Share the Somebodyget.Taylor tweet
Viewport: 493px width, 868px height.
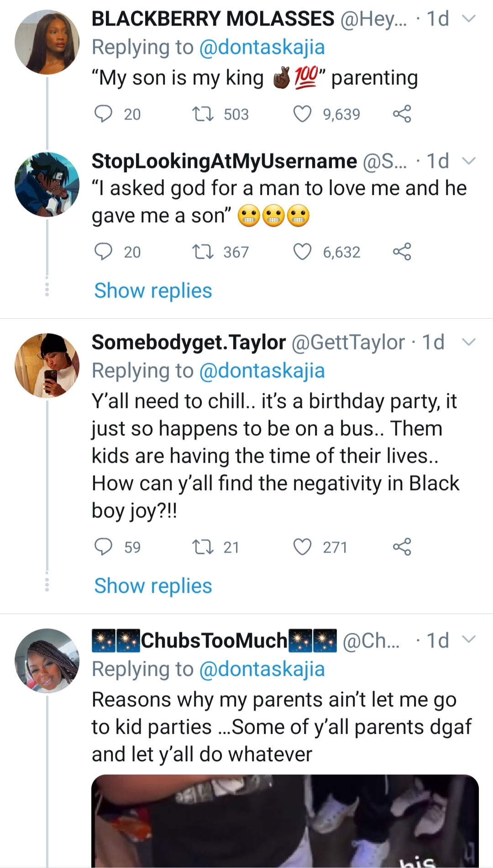[402, 547]
